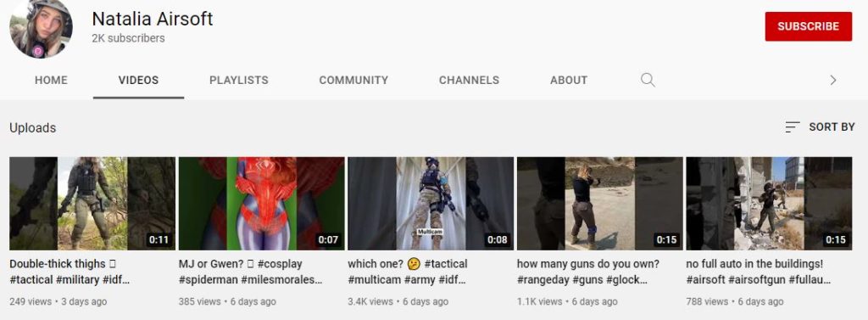Click the channel search magnifier icon
The width and height of the screenshot is (868, 320).
pyautogui.click(x=648, y=81)
